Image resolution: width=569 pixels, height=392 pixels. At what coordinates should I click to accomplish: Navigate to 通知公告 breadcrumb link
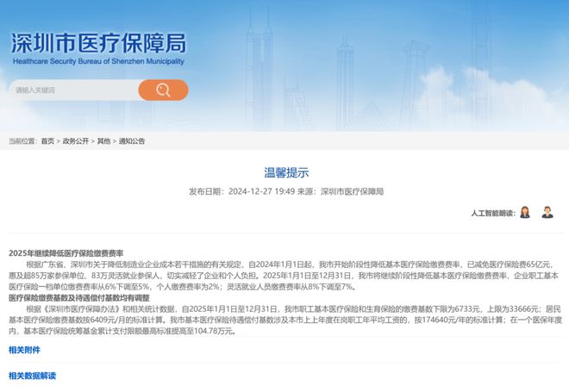tap(132, 140)
